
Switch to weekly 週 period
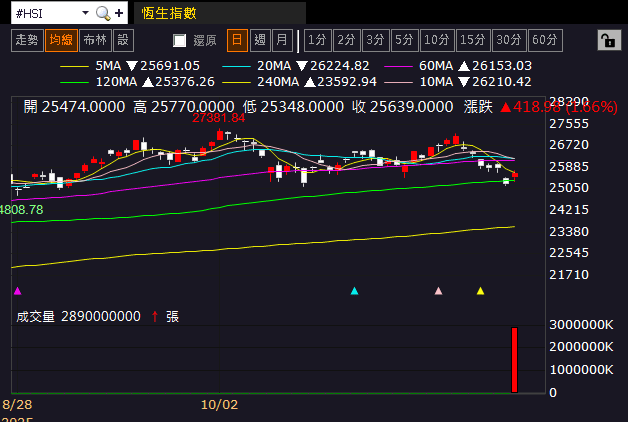(260, 40)
